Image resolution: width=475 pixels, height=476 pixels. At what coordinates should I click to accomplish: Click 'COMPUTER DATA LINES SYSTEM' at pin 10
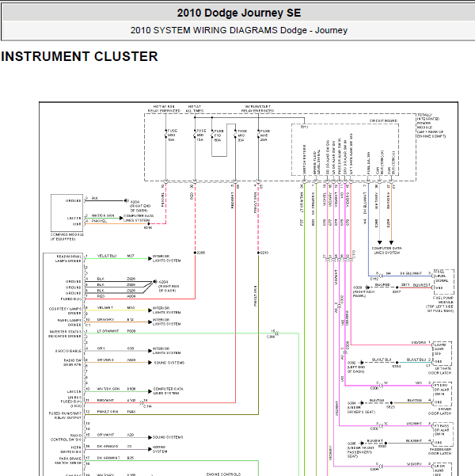(x=168, y=390)
